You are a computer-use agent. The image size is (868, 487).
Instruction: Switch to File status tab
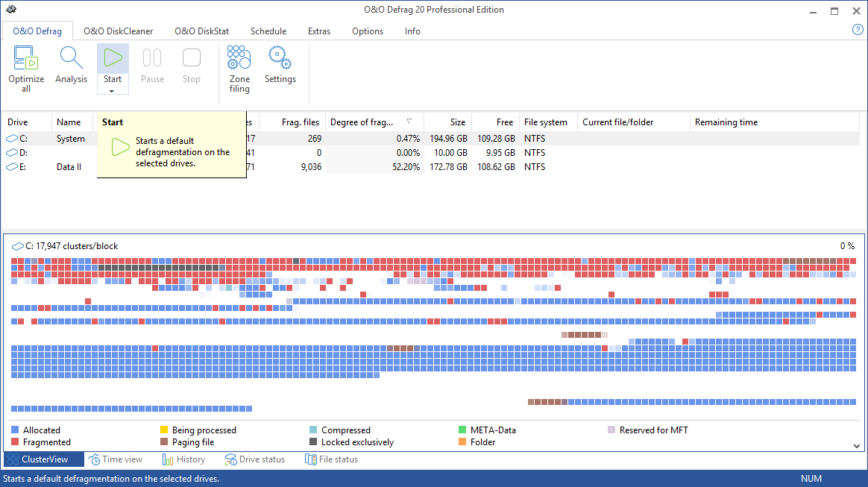point(332,459)
